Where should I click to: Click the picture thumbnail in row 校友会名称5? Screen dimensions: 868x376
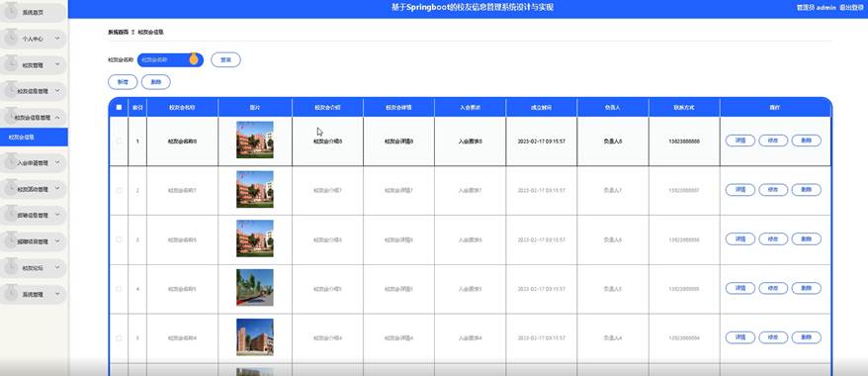point(255,287)
